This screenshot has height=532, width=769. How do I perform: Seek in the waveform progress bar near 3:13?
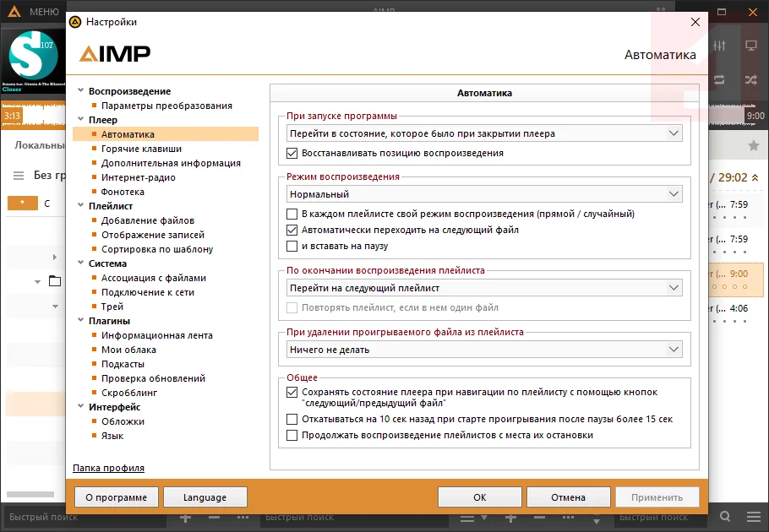point(33,116)
